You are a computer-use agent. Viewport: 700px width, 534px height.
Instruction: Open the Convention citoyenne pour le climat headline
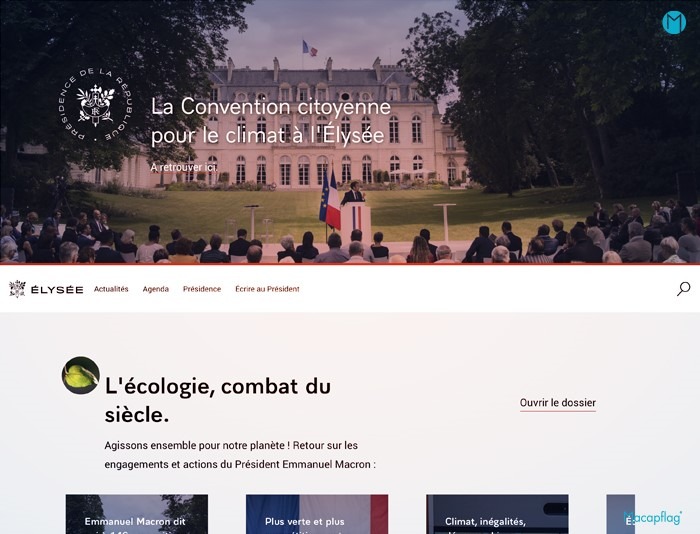pyautogui.click(x=271, y=121)
